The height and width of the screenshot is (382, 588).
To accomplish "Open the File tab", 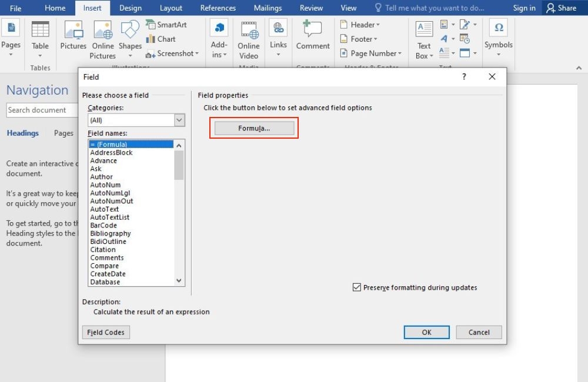I will point(15,8).
